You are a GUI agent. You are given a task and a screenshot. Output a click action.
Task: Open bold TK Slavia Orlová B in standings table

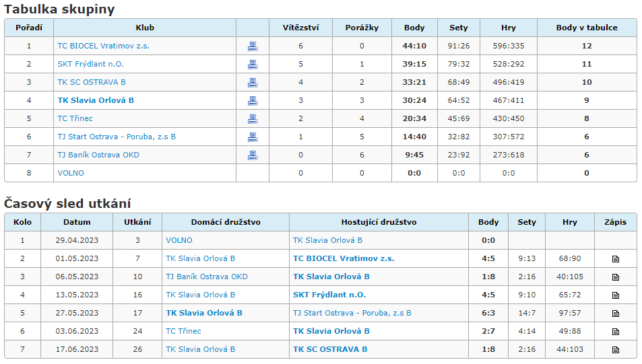96,100
